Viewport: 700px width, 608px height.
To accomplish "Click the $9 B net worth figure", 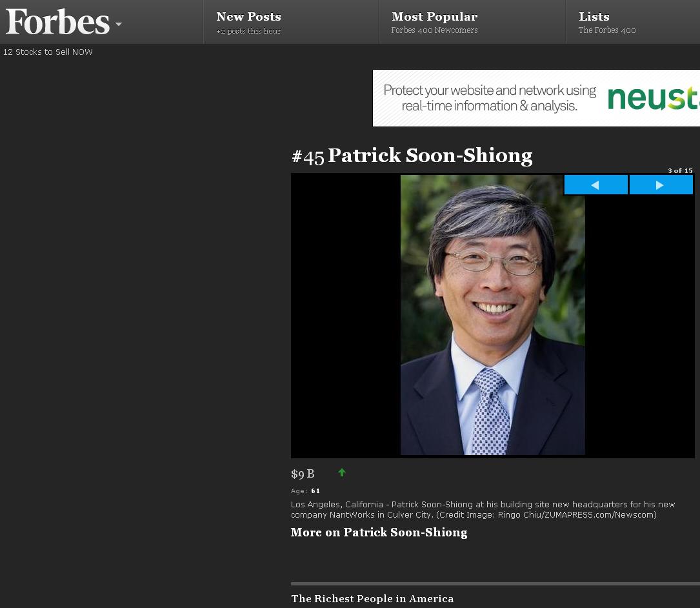I will coord(303,474).
